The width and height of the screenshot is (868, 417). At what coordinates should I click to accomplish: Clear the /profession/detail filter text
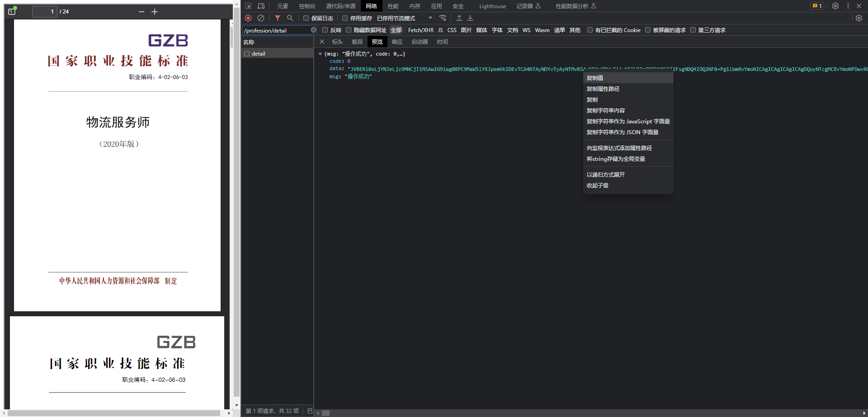click(313, 30)
